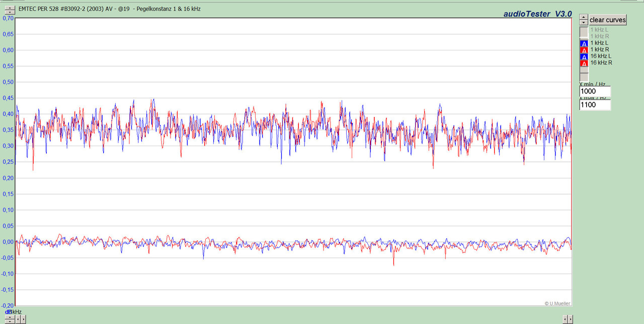Click the X max / Hz field showing 1100

tap(595, 105)
